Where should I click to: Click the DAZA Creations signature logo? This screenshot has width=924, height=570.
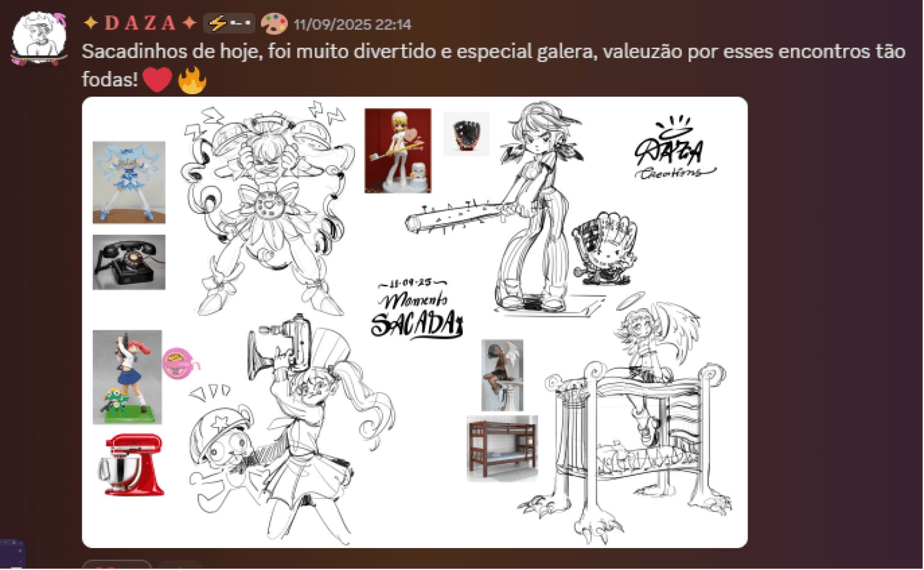(672, 149)
